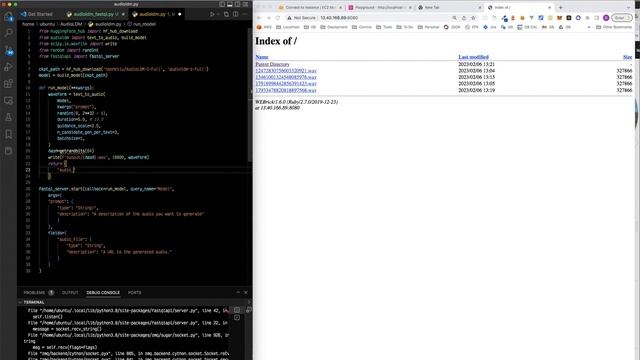
Task: Click the zoom magnifier icon in address bar
Action: 454,18
